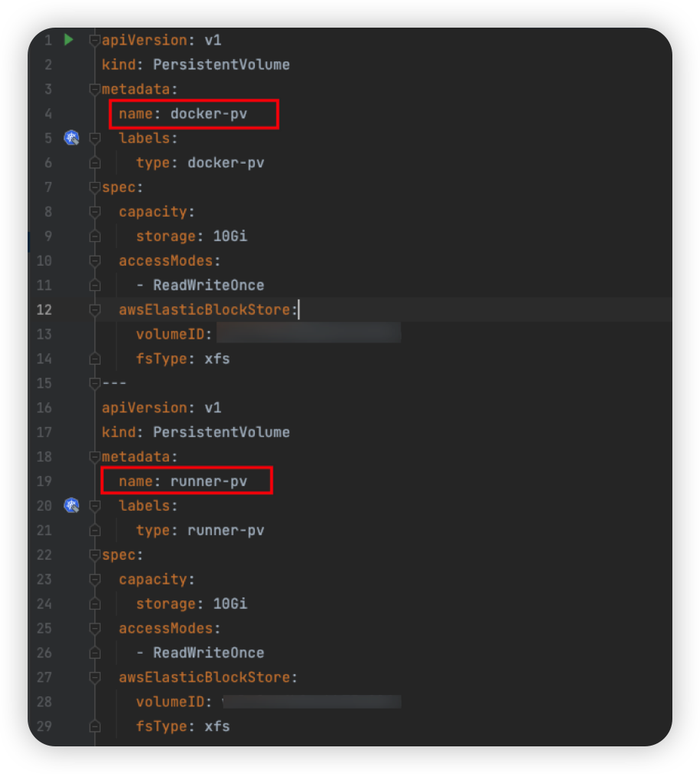The height and width of the screenshot is (774, 700).
Task: Select the highlighted name docker-pv
Action: 192,114
